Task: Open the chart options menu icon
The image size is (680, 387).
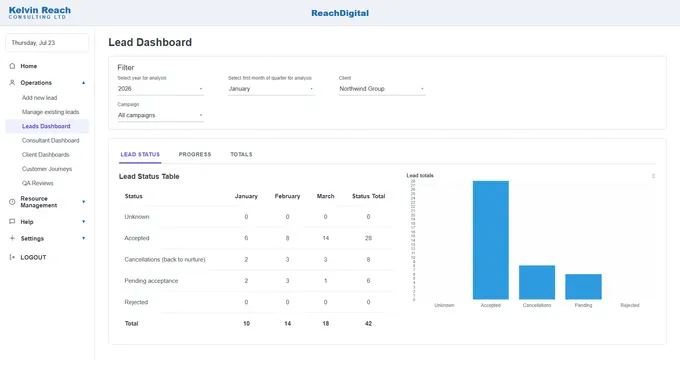Action: coord(653,176)
